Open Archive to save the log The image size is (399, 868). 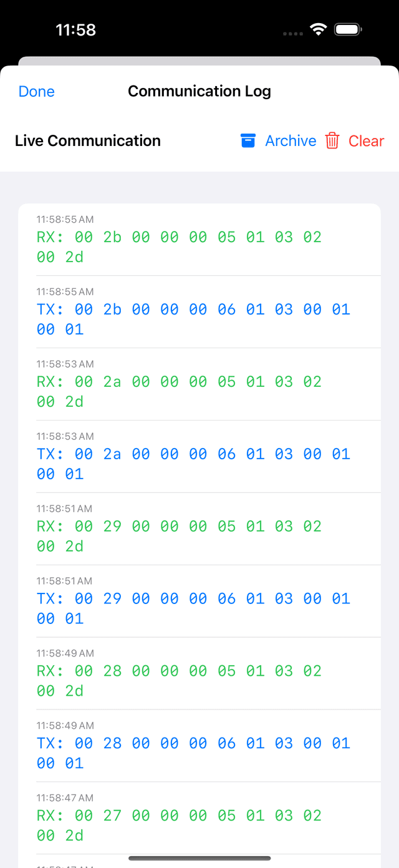pyautogui.click(x=290, y=140)
